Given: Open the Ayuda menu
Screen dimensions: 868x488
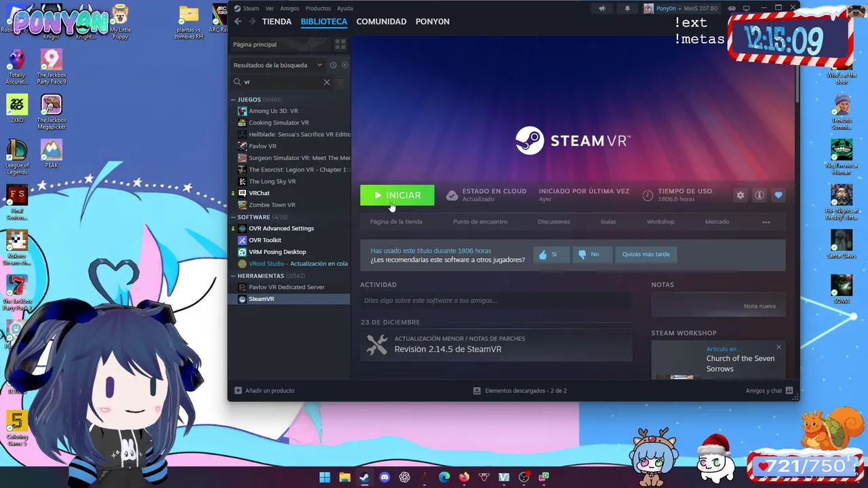Looking at the screenshot, I should [345, 8].
